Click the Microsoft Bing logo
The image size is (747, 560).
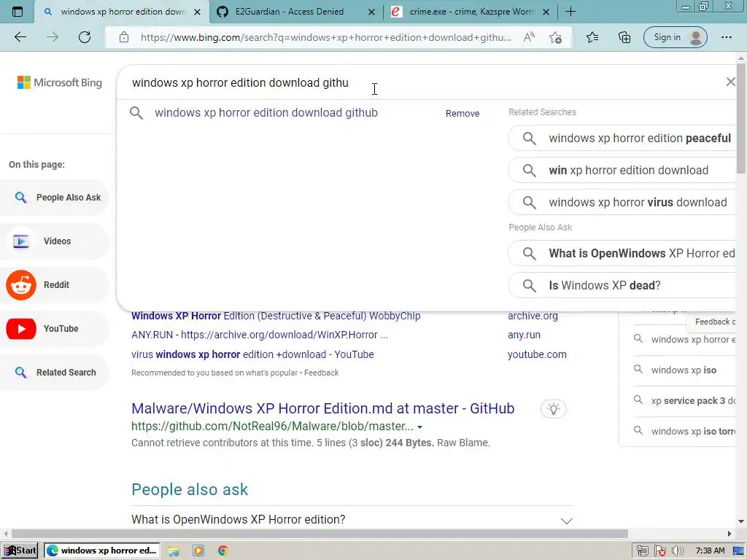coord(60,82)
